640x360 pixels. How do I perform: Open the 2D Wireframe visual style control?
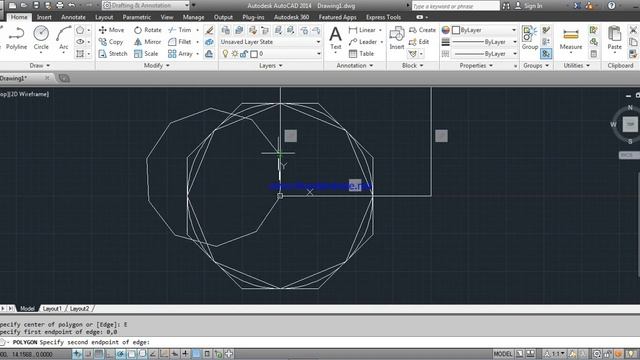(x=29, y=94)
